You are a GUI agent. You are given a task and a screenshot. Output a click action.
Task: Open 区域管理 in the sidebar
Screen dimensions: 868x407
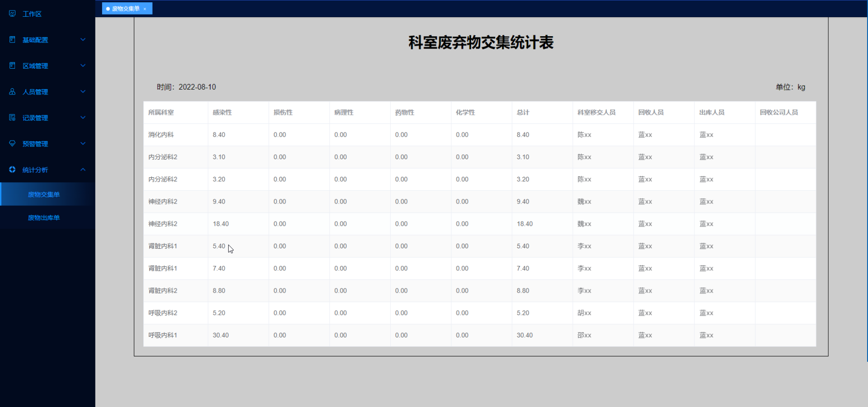point(47,66)
